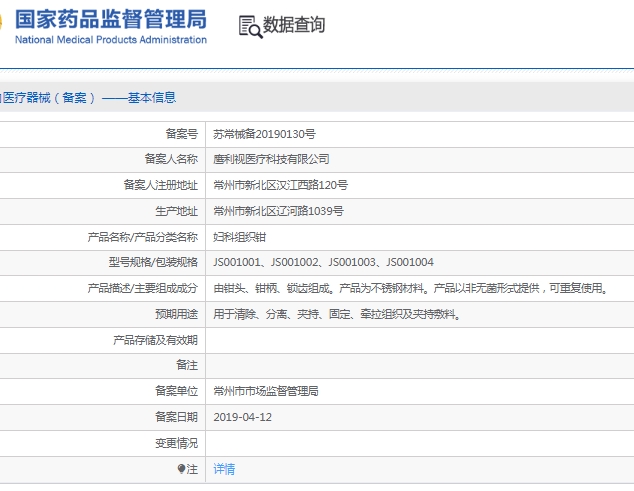Click the 产品名称/产品分类名称 label
Image resolution: width=634 pixels, height=491 pixels.
(143, 237)
